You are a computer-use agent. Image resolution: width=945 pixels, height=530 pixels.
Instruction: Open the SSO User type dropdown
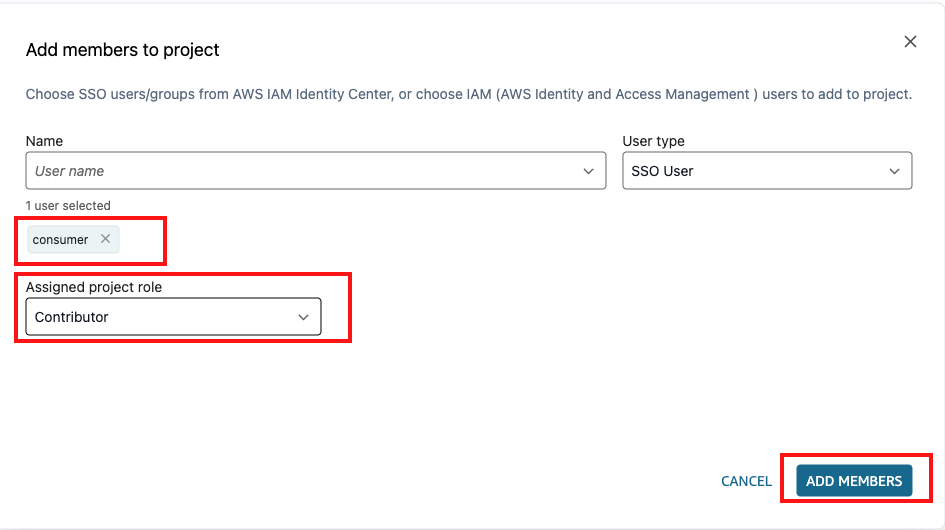pyautogui.click(x=766, y=171)
